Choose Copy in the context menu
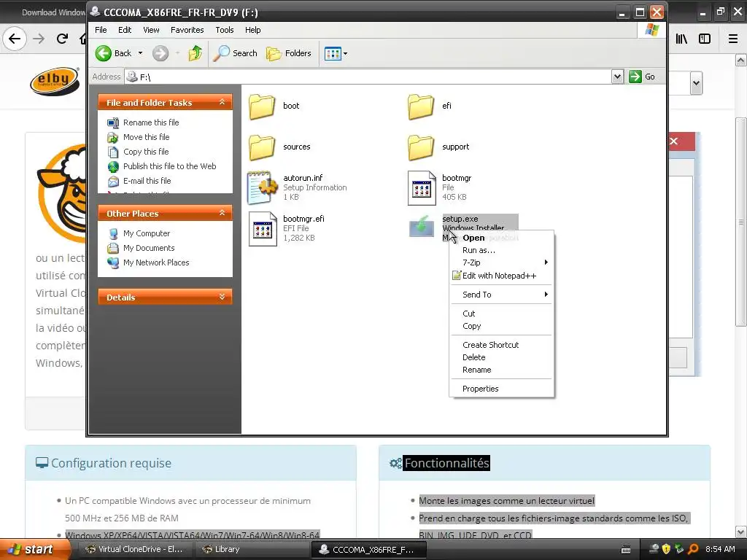 502,326
